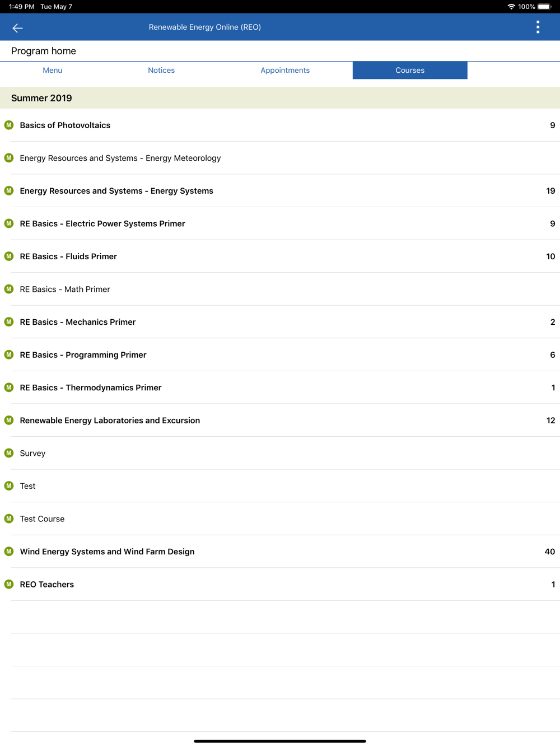Switch to the Notices tab
Viewport: 560px width, 747px height.
pyautogui.click(x=161, y=71)
